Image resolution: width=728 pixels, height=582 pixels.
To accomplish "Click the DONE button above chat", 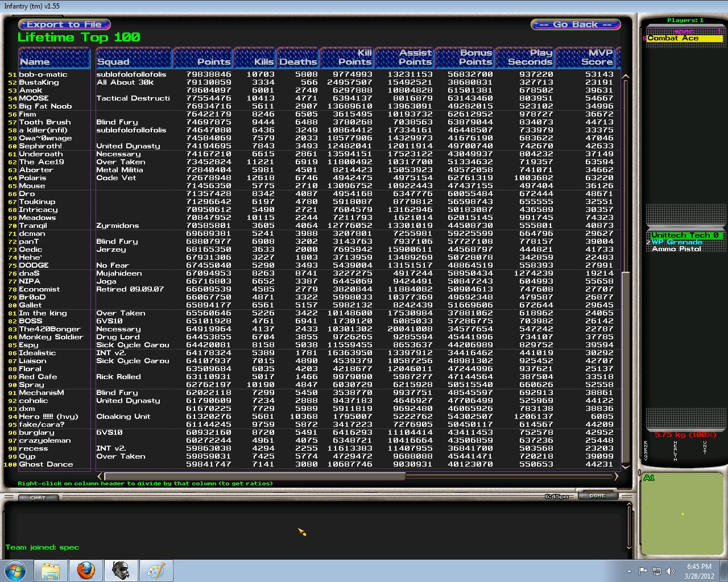I will (x=597, y=496).
